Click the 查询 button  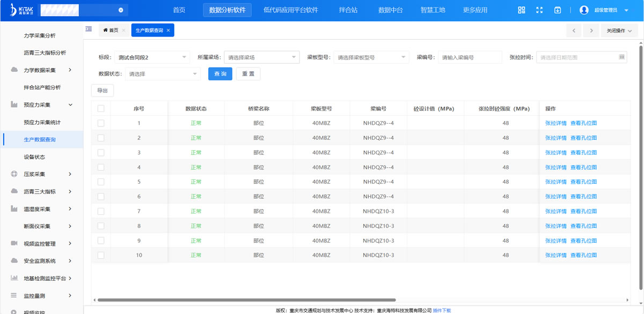220,74
